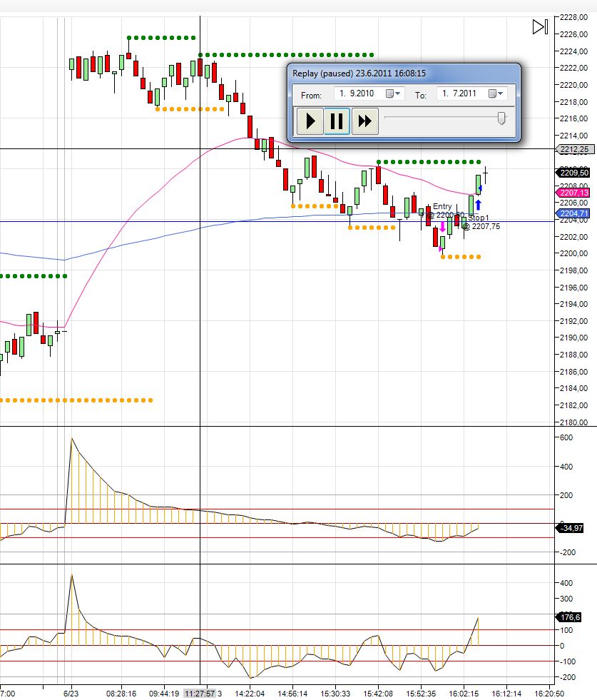Click the magenta down arrow sell marker

443,226
